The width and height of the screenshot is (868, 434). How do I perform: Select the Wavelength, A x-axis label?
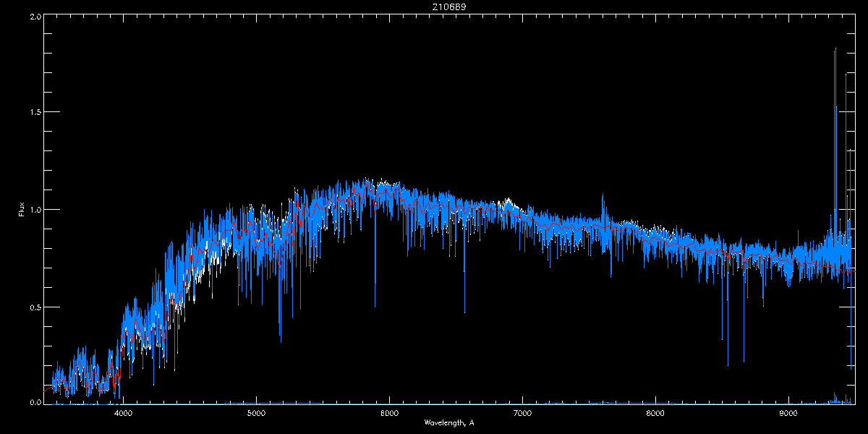point(448,422)
